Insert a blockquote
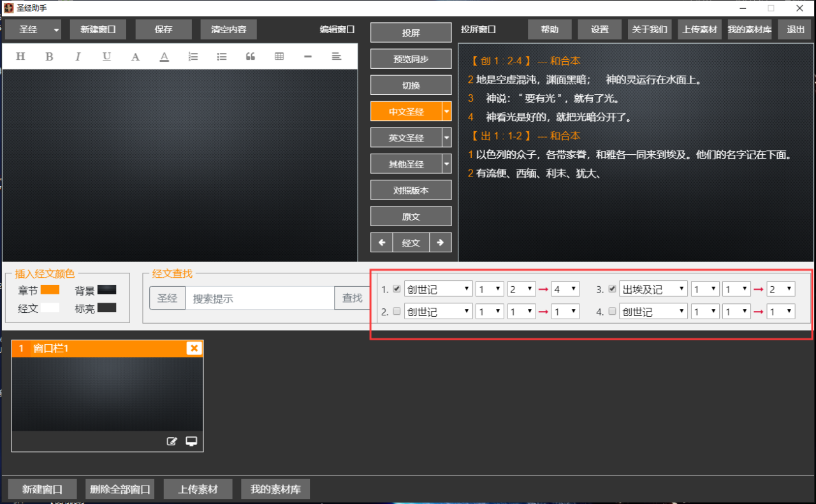This screenshot has width=816, height=504. pyautogui.click(x=251, y=57)
